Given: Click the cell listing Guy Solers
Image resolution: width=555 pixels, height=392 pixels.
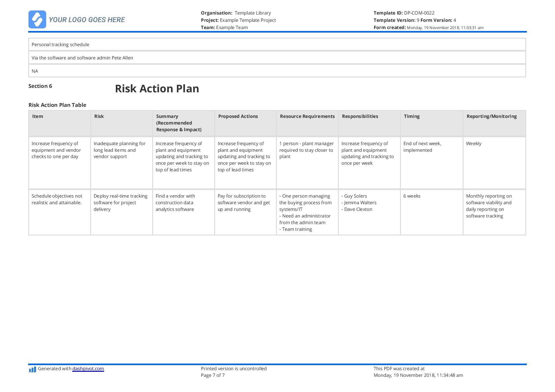Looking at the screenshot, I should (369, 212).
